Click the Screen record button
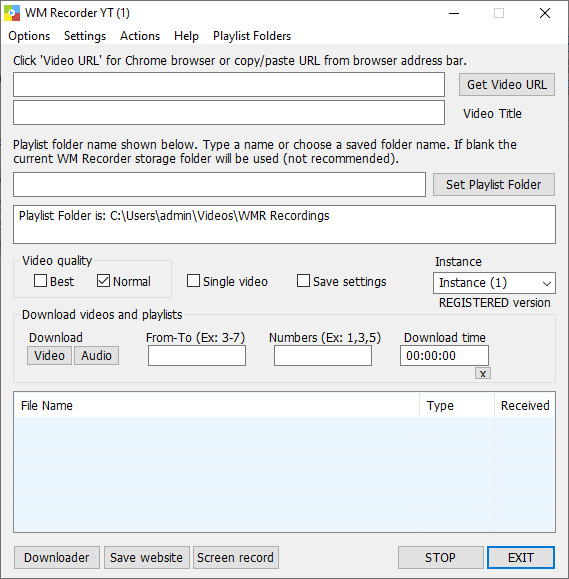Viewport: 569px width, 579px height. (x=236, y=558)
